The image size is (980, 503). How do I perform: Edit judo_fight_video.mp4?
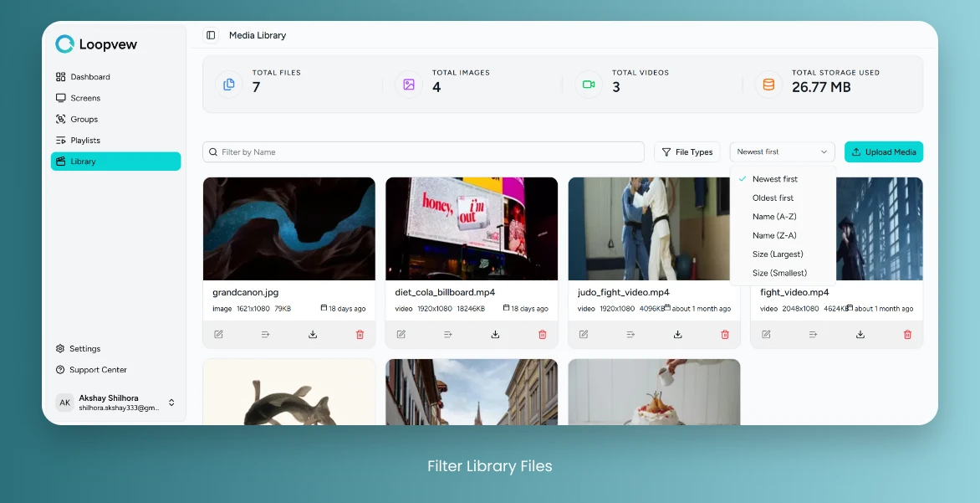pyautogui.click(x=583, y=335)
